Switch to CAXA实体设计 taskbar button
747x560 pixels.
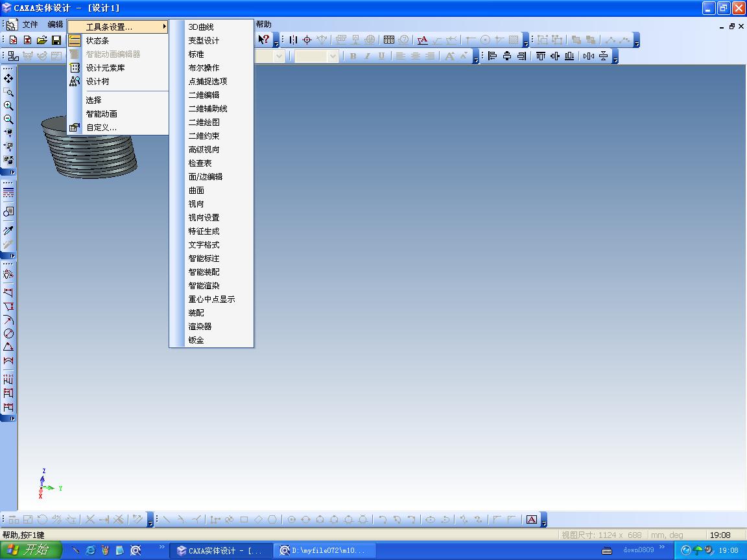pos(222,550)
